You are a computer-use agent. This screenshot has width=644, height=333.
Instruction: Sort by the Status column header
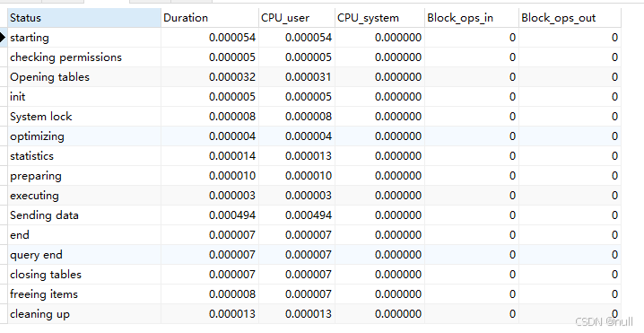[x=84, y=18]
